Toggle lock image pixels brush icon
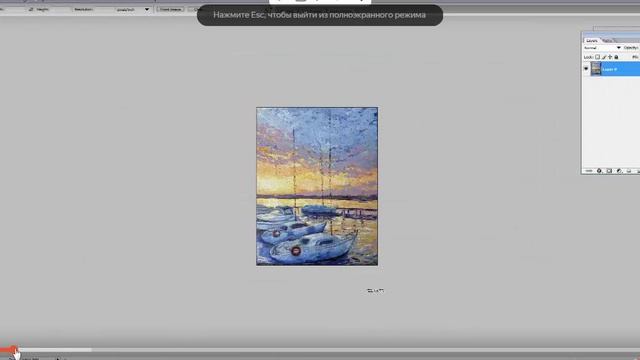 [604, 57]
